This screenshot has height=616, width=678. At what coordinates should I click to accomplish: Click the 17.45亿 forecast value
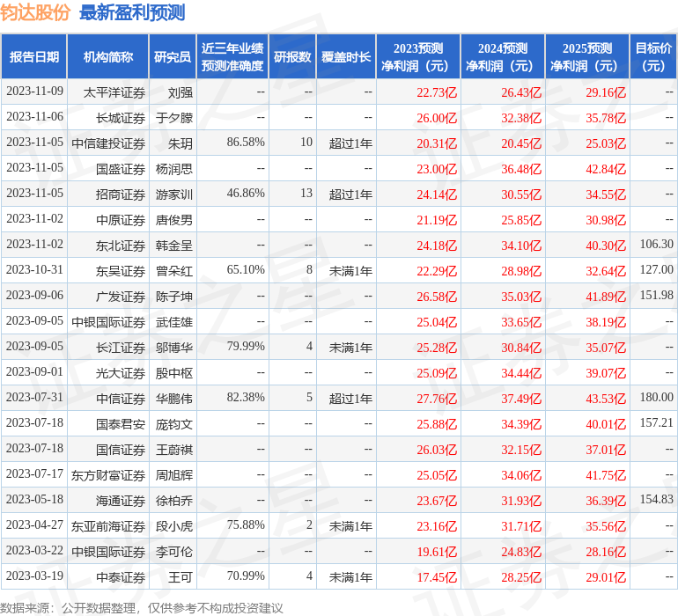pyautogui.click(x=437, y=577)
